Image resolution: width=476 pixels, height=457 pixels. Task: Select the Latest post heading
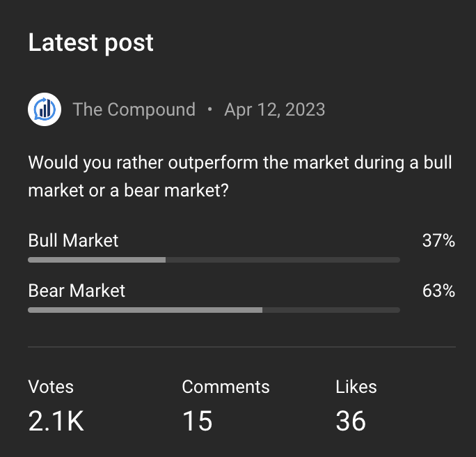coord(90,43)
